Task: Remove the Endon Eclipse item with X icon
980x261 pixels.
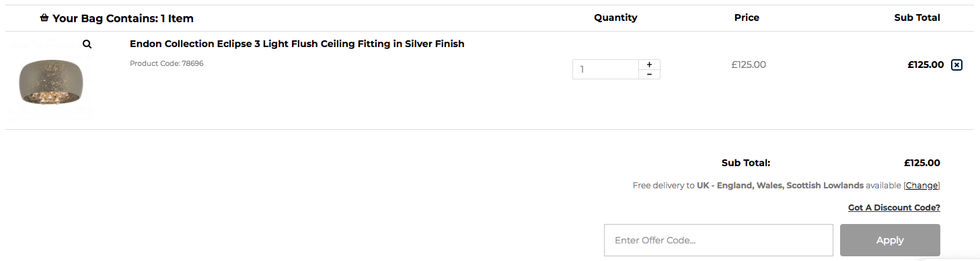Action: [x=957, y=65]
